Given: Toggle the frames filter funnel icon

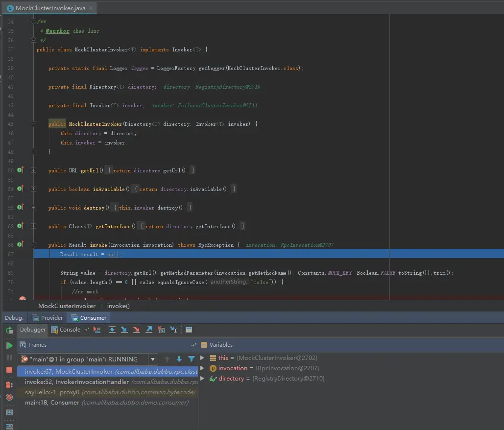Looking at the screenshot, I should (x=191, y=359).
